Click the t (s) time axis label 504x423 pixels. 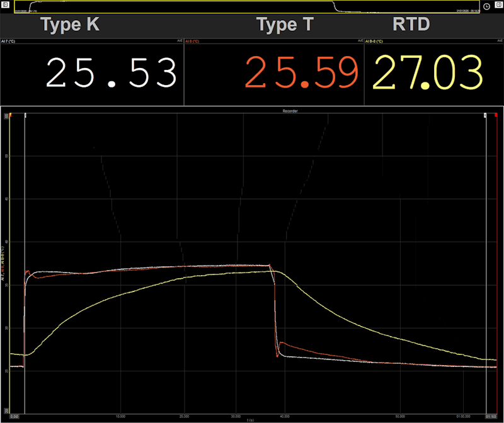click(250, 420)
